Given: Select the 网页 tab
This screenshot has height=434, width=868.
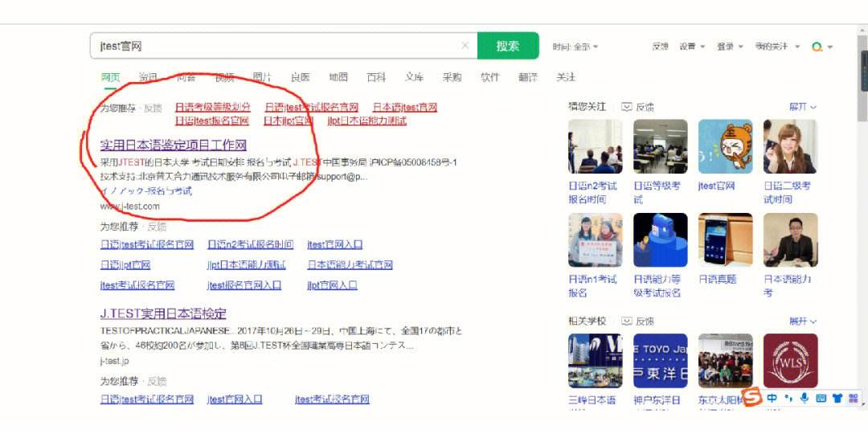Looking at the screenshot, I should [110, 77].
